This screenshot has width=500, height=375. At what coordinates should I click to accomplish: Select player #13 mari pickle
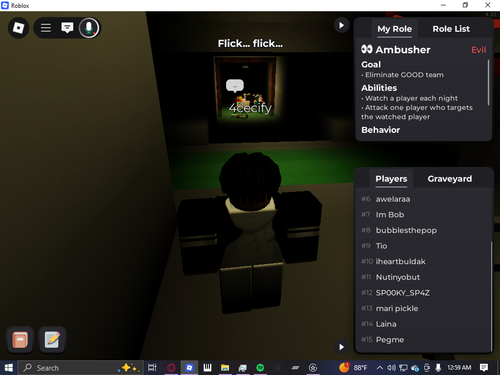coord(423,309)
